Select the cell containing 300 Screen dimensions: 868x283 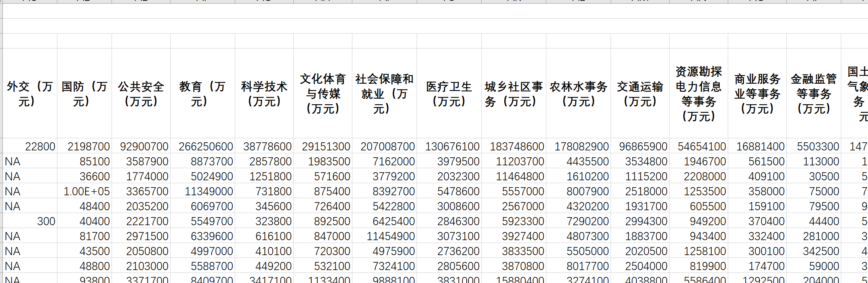[x=30, y=221]
